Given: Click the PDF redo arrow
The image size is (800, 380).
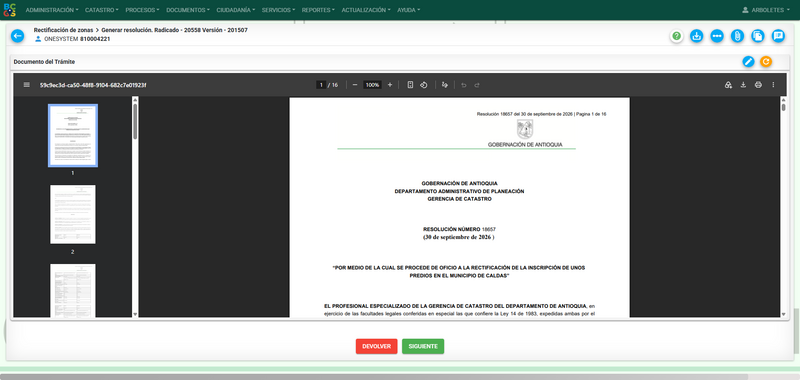Looking at the screenshot, I should (477, 85).
